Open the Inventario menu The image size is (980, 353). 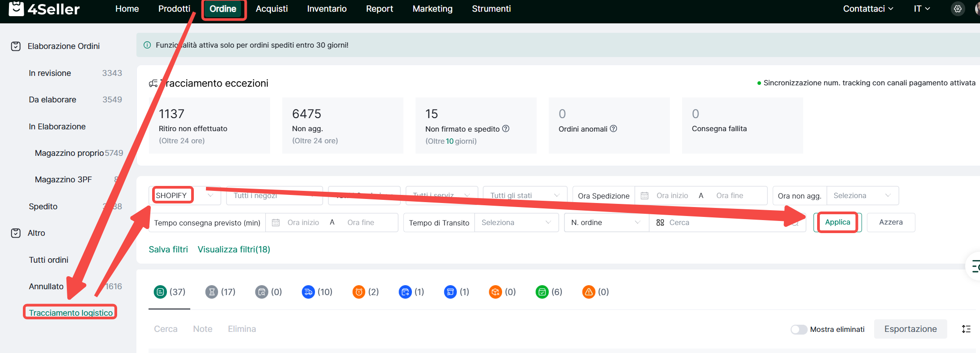tap(327, 9)
